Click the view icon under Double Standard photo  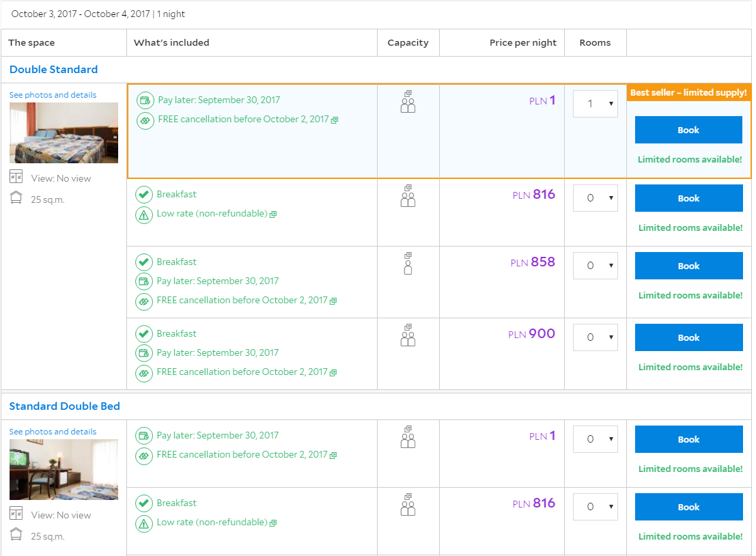click(16, 177)
